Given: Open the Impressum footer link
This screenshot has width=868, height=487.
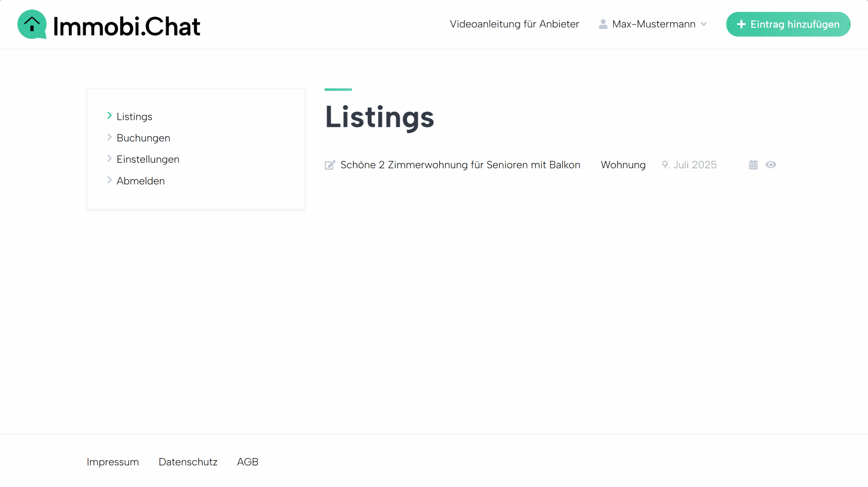Looking at the screenshot, I should point(113,462).
